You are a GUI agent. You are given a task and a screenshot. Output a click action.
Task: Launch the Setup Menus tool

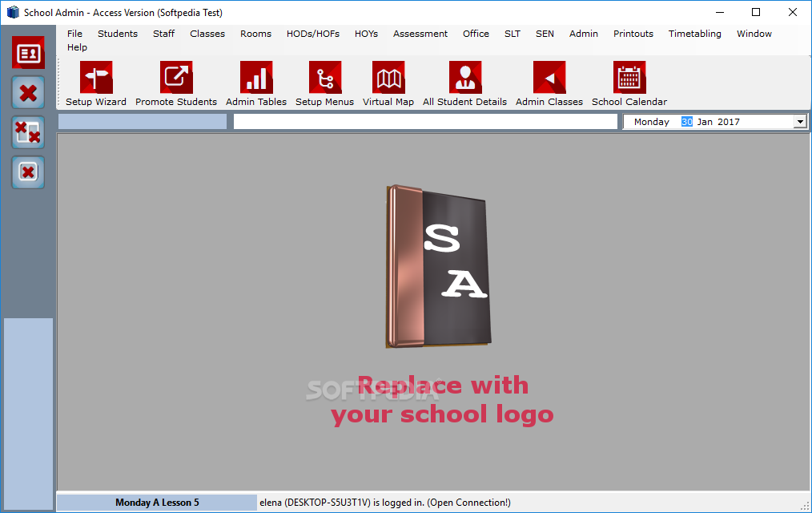pyautogui.click(x=324, y=83)
